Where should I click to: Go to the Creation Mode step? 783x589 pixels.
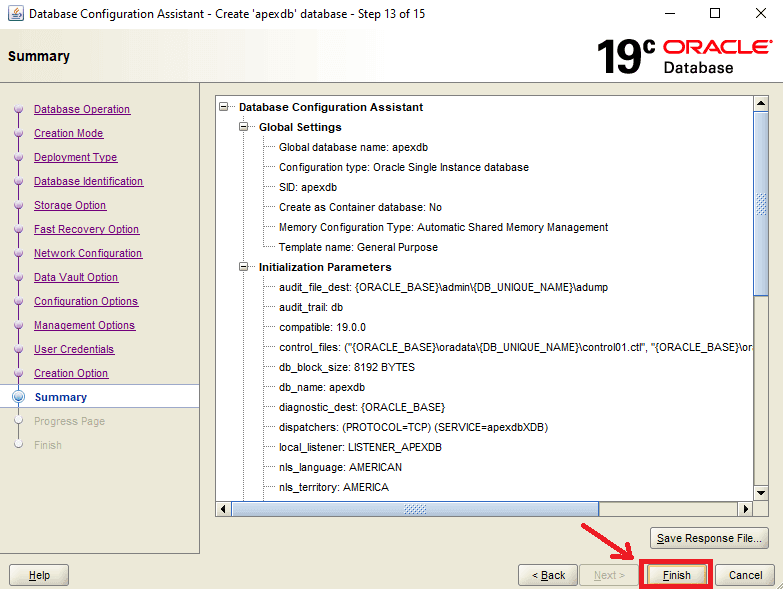pyautogui.click(x=68, y=133)
